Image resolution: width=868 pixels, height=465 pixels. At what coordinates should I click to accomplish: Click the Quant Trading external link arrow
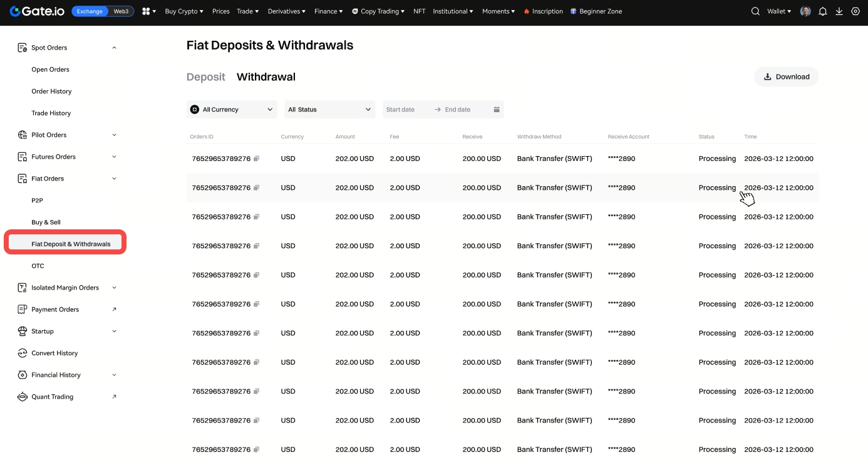pos(114,396)
